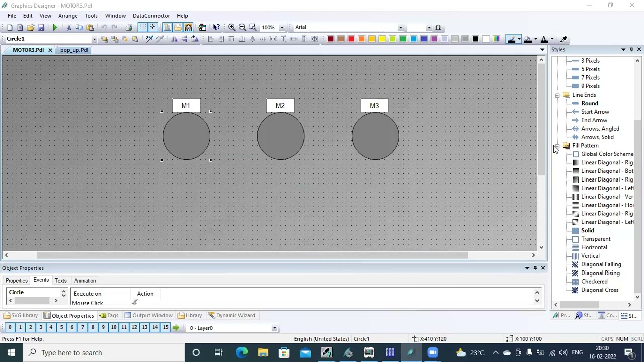Toggle layer 8 visibility button

pyautogui.click(x=93, y=328)
